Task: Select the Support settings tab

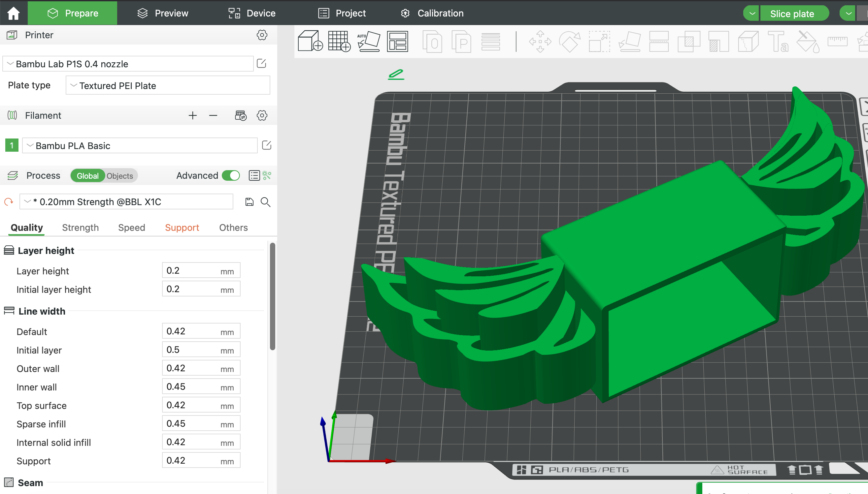Action: tap(182, 227)
